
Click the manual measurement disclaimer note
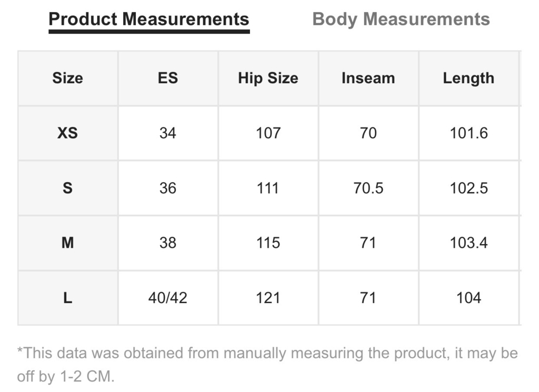[x=267, y=365]
